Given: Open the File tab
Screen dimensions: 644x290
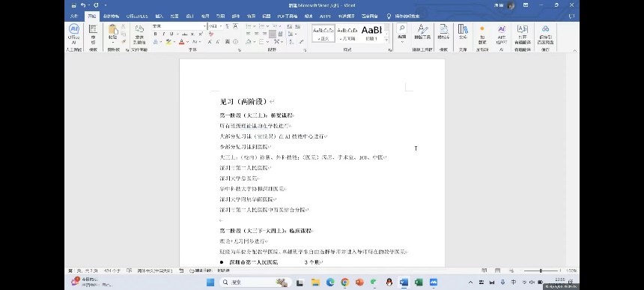Looking at the screenshot, I should point(74,16).
